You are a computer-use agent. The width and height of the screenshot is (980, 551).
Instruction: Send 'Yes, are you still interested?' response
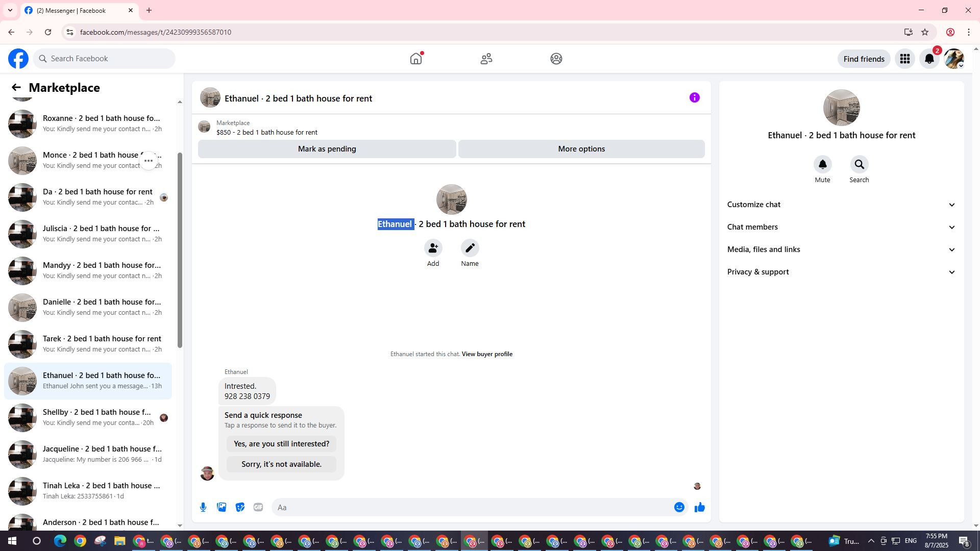click(281, 444)
